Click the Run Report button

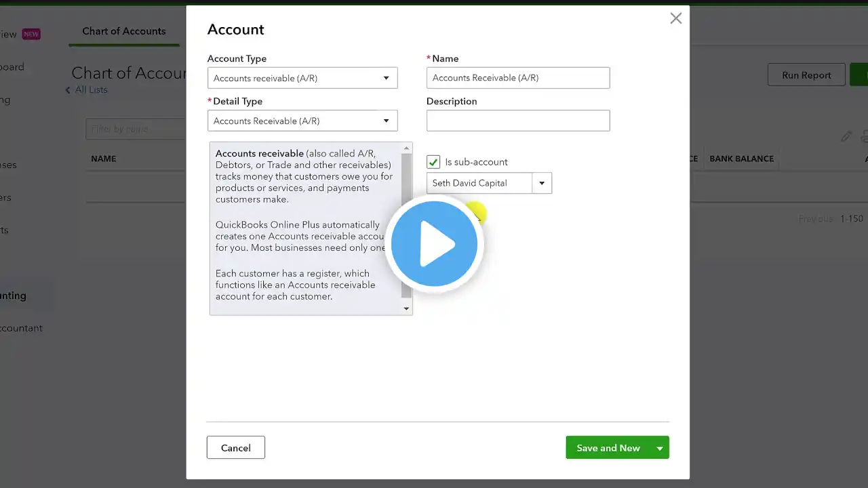(806, 75)
